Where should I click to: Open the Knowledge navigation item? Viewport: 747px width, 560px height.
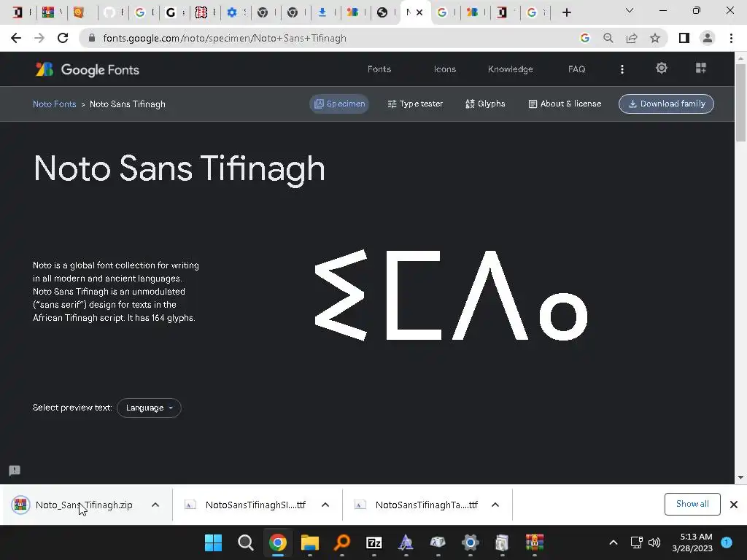[510, 69]
